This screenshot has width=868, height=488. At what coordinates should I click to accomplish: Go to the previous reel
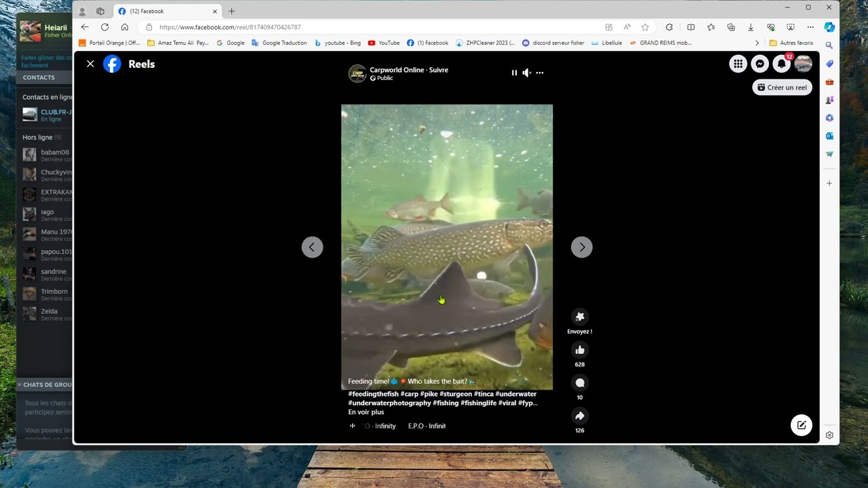pos(312,247)
